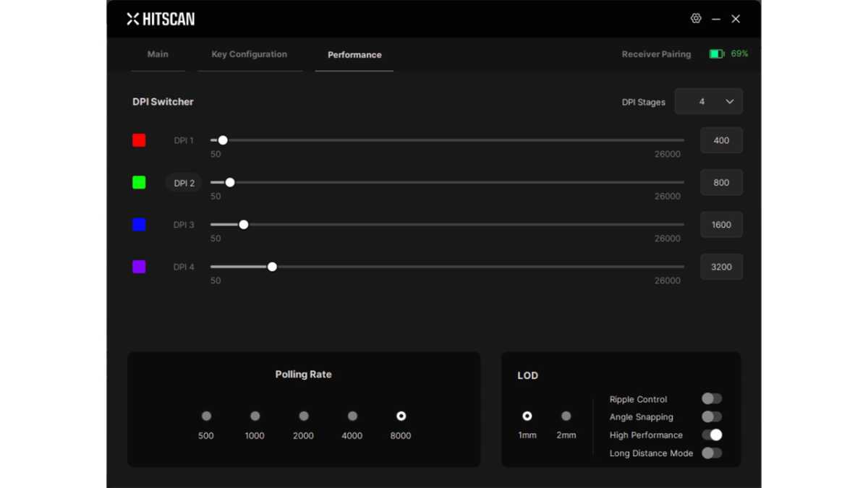Screen dimensions: 868x488
Task: Click the green DPI 2 color swatch
Action: tap(139, 182)
